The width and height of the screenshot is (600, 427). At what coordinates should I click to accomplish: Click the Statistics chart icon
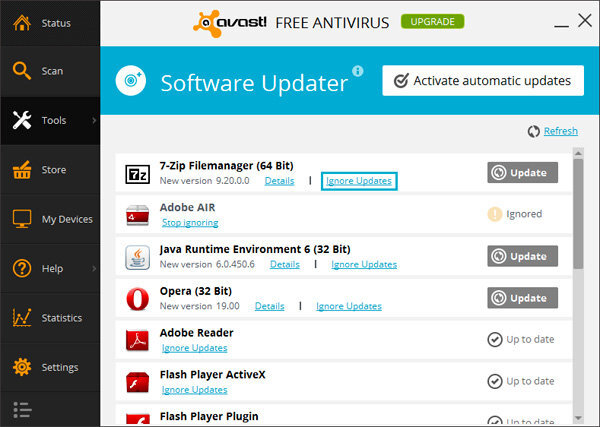(22, 318)
